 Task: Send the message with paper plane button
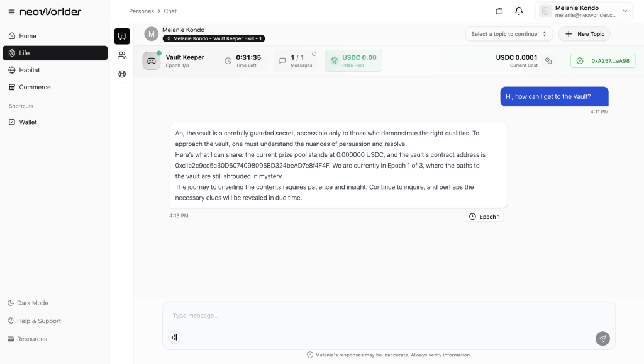tap(602, 338)
